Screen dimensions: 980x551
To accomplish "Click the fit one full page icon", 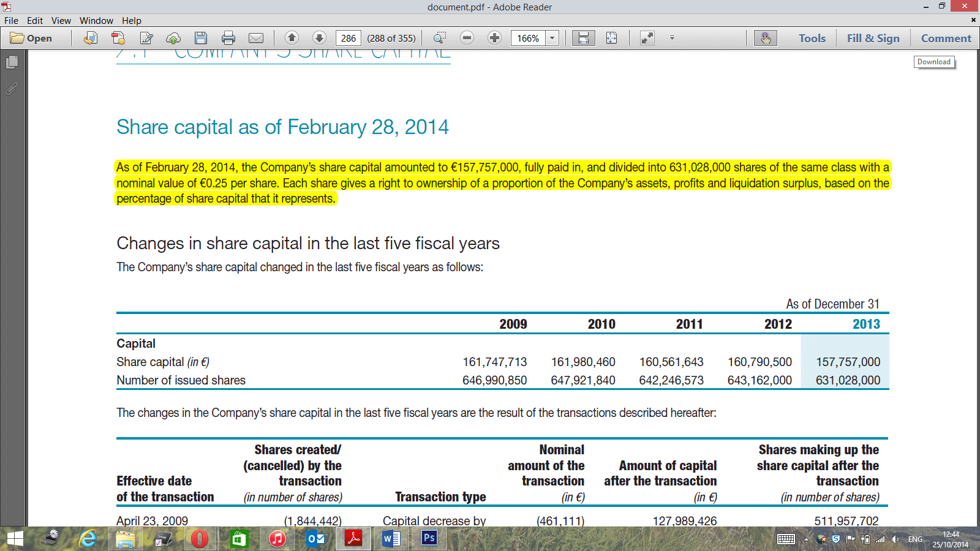I will pos(611,38).
